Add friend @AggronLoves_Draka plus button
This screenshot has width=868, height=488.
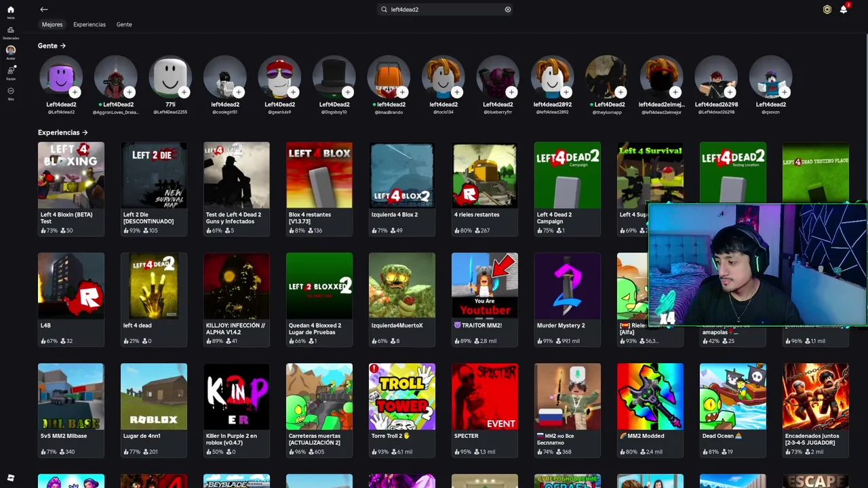coord(129,92)
